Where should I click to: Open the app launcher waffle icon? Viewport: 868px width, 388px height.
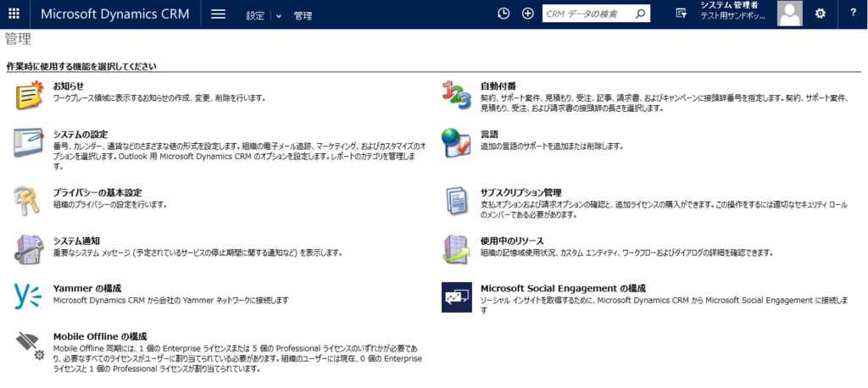[x=14, y=14]
